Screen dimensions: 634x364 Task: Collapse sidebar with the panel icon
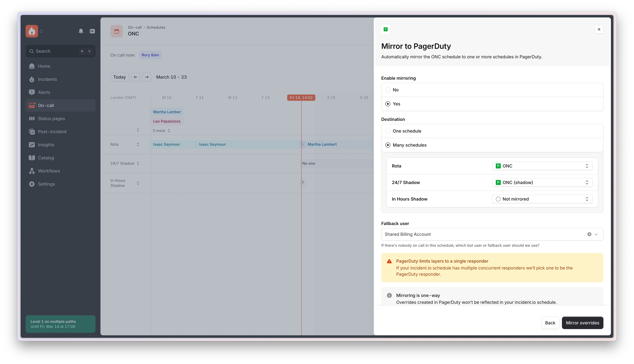click(92, 31)
